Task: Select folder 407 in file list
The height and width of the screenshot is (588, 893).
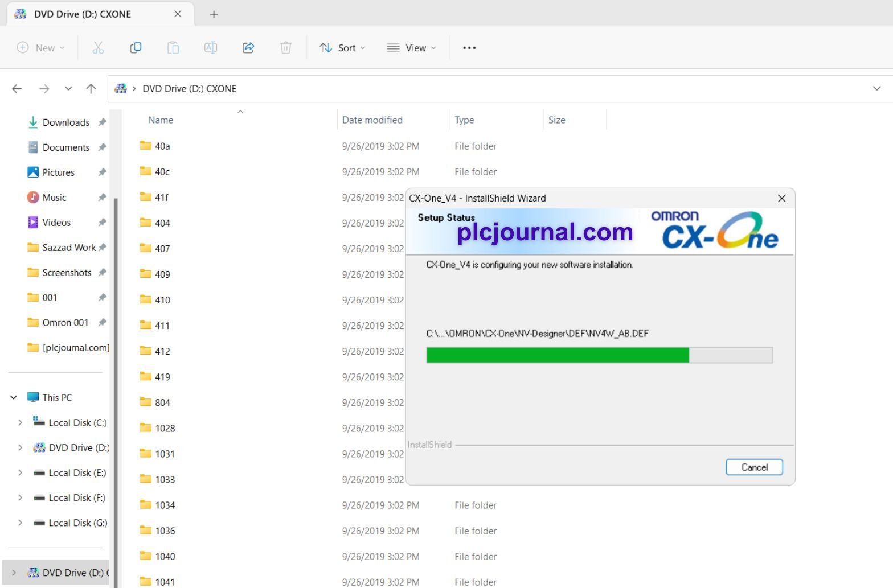Action: click(x=162, y=249)
